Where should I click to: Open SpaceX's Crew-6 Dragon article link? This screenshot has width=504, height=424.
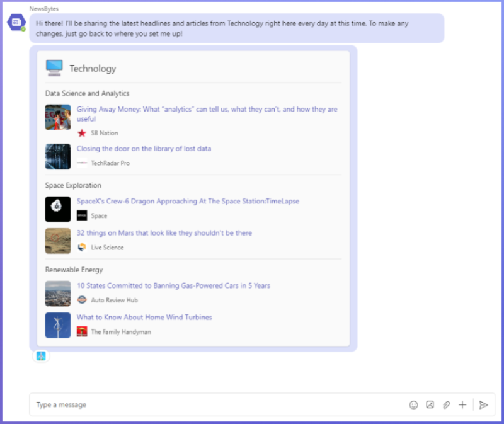click(188, 201)
